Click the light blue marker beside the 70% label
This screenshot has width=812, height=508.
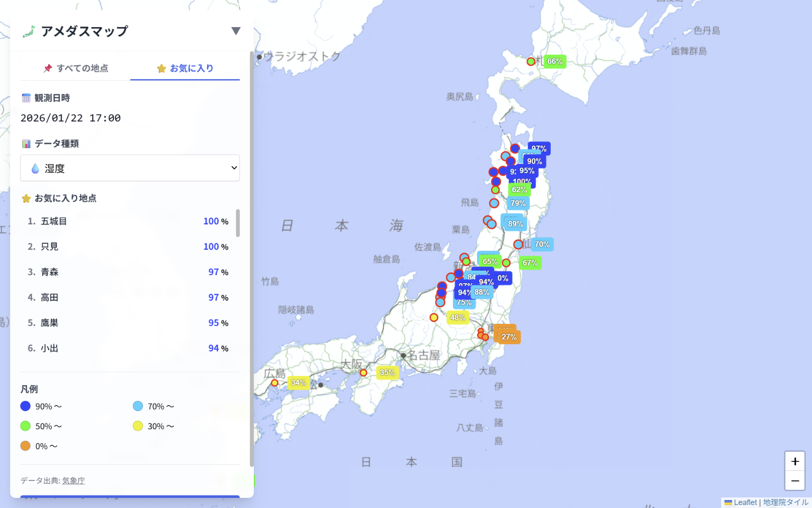coord(518,245)
